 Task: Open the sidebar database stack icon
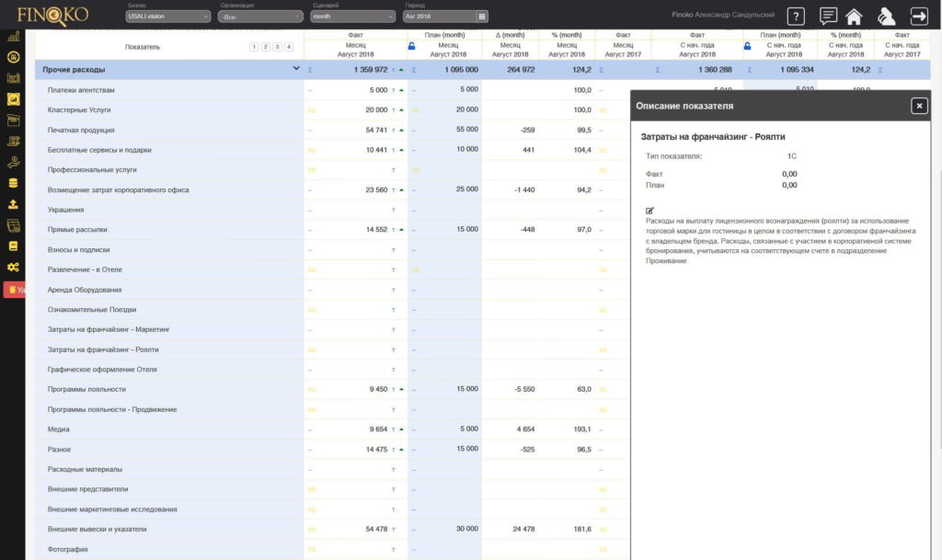[13, 183]
